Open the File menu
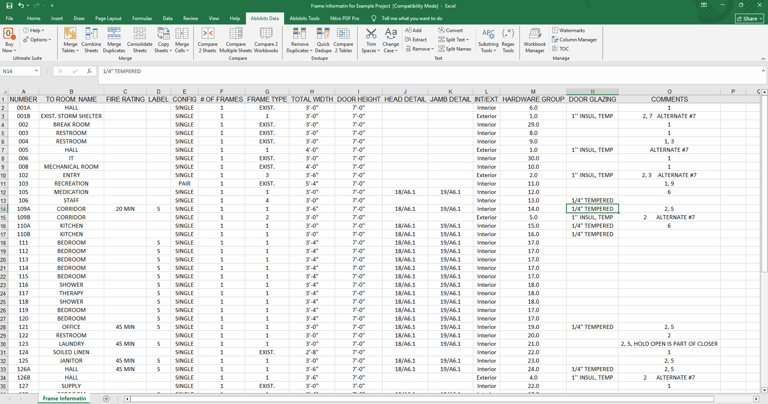The height and width of the screenshot is (404, 768). [9, 18]
